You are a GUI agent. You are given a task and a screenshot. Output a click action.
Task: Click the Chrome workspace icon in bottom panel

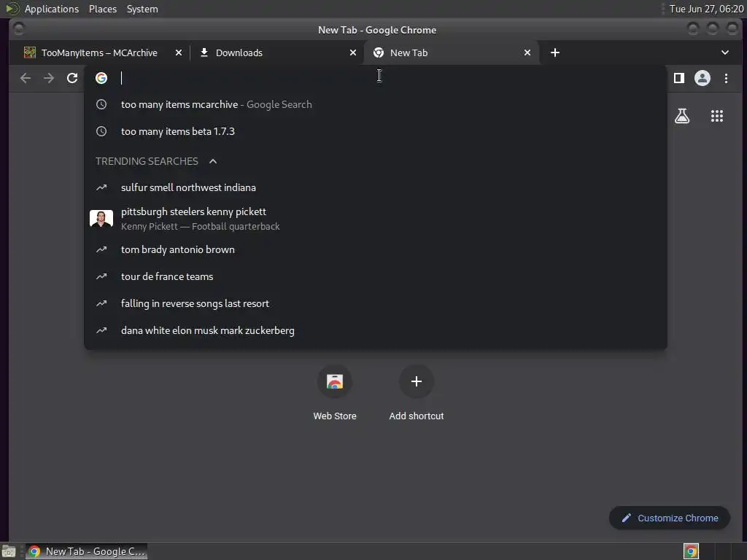point(691,551)
